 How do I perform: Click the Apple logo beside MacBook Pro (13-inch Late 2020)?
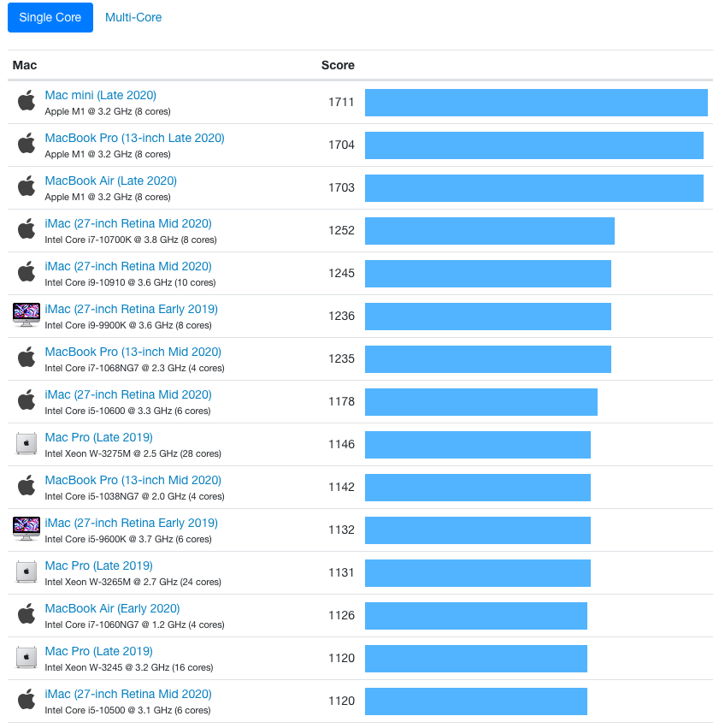[26, 145]
